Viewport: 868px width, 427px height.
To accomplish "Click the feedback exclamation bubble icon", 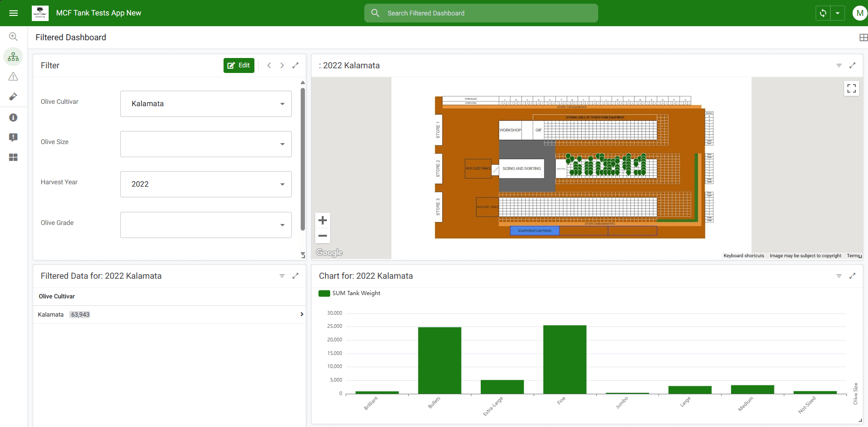I will point(14,137).
